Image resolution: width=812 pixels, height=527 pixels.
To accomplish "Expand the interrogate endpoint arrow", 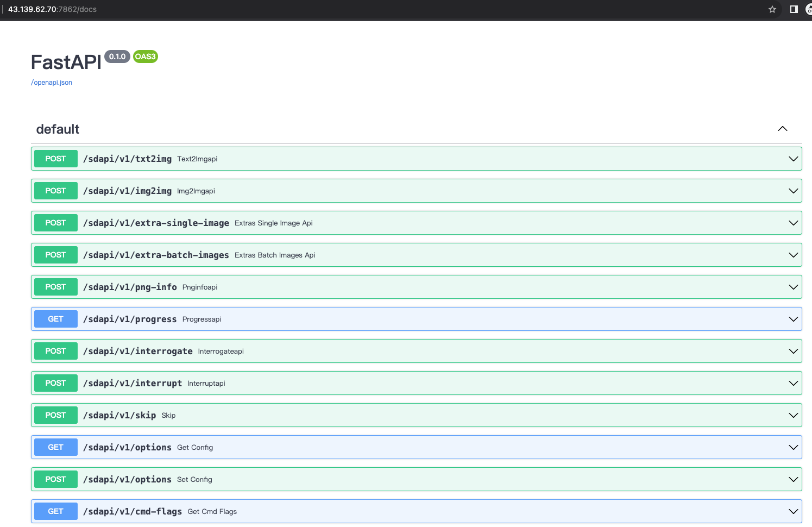I will 794,351.
